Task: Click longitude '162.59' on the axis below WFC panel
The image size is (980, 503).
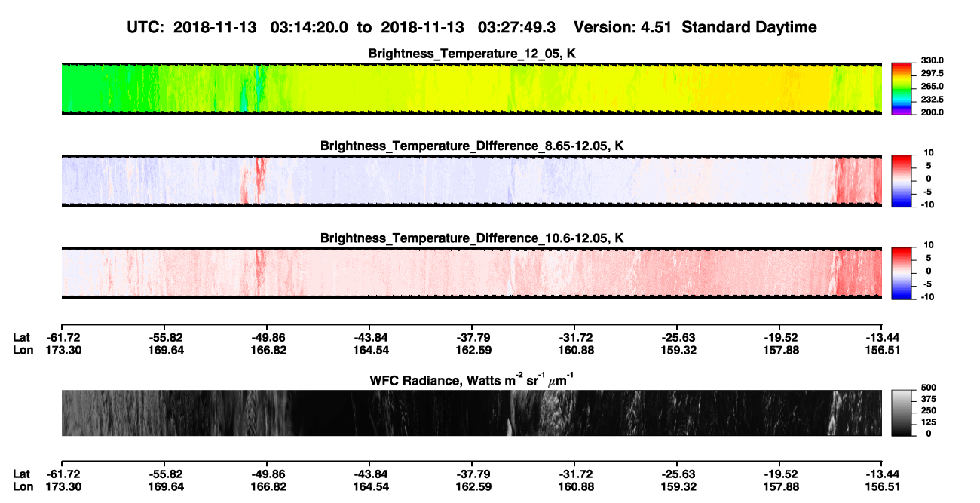Action: (473, 487)
